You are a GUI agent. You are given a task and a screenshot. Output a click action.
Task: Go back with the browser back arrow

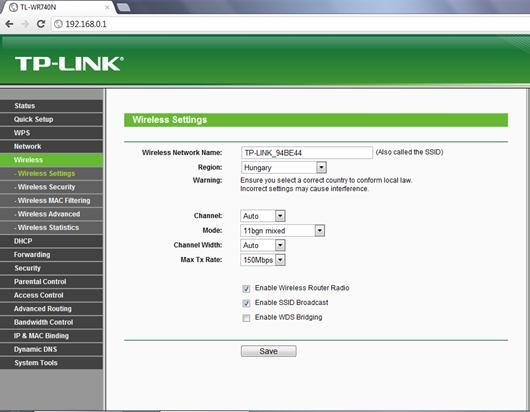9,24
